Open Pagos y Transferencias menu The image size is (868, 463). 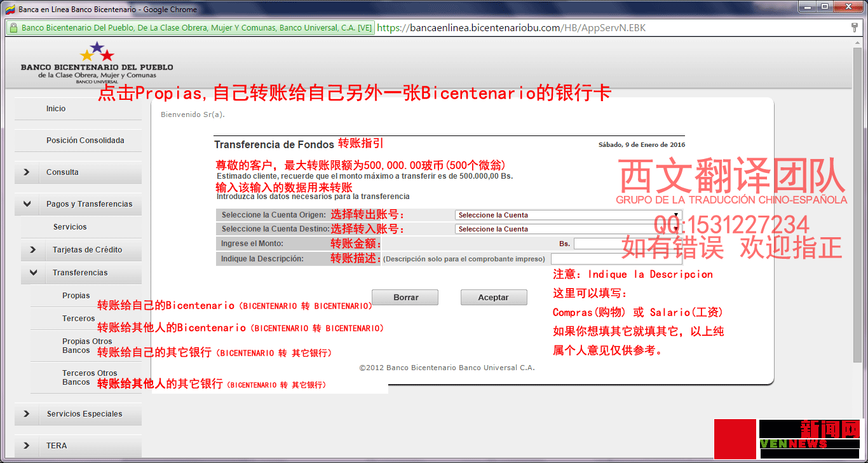90,204
